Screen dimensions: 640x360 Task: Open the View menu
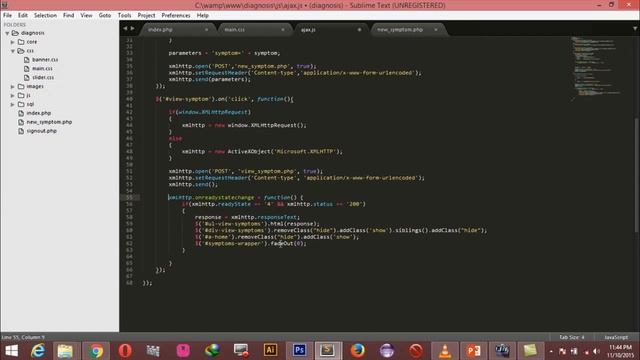point(86,15)
